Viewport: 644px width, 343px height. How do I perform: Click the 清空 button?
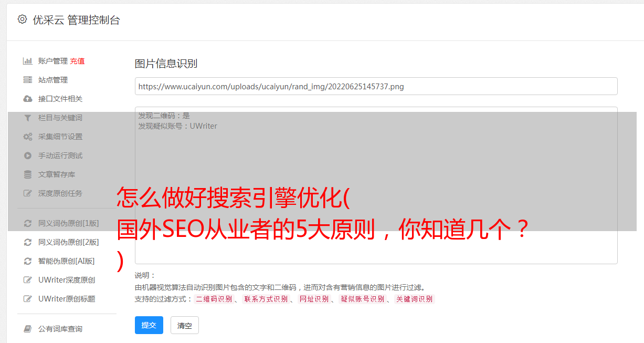click(185, 325)
